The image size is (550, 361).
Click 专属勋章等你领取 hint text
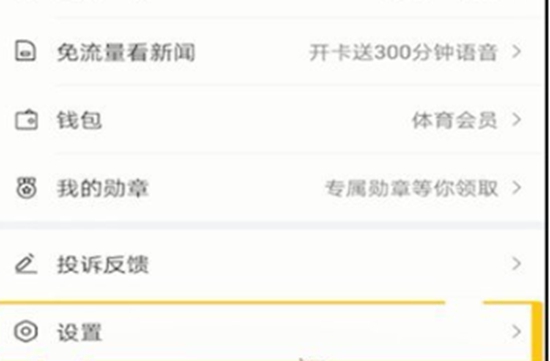[411, 188]
